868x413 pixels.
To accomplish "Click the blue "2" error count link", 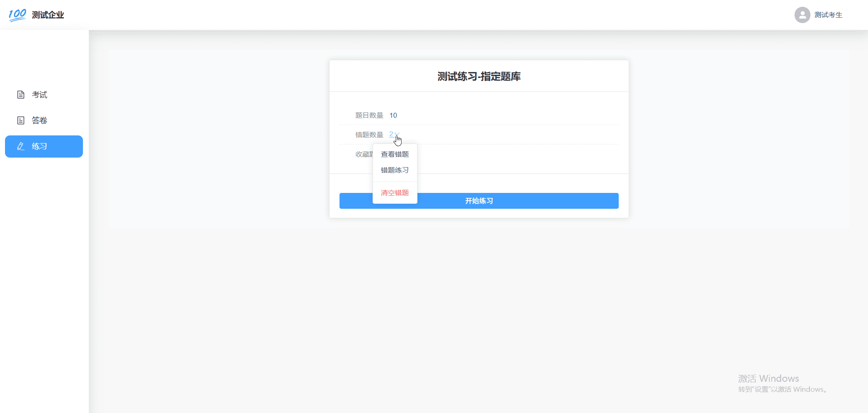I will [391, 134].
